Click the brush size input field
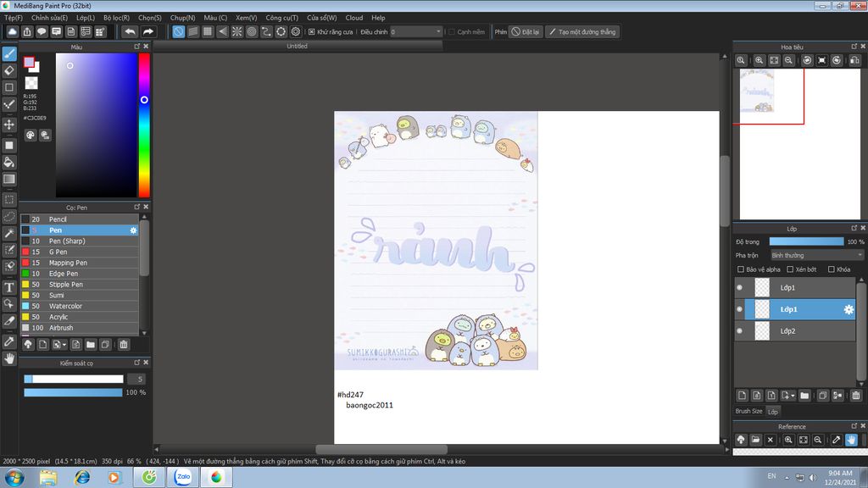 136,379
